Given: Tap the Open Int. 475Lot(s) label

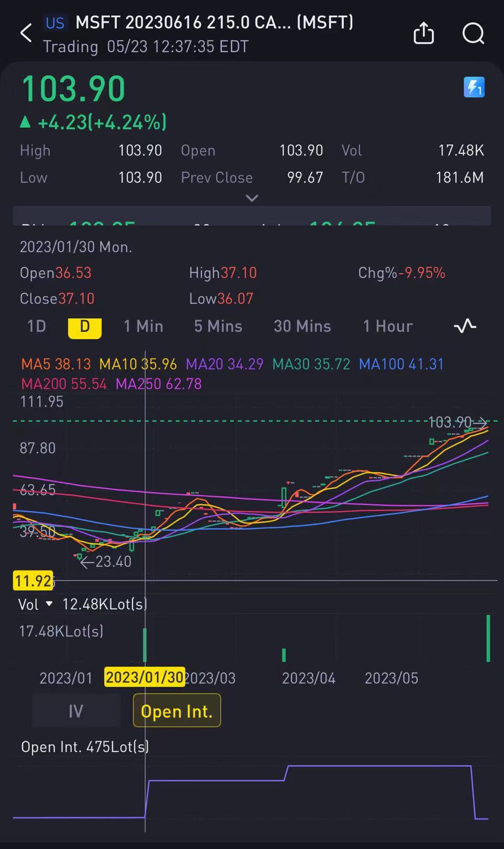Looking at the screenshot, I should [85, 746].
